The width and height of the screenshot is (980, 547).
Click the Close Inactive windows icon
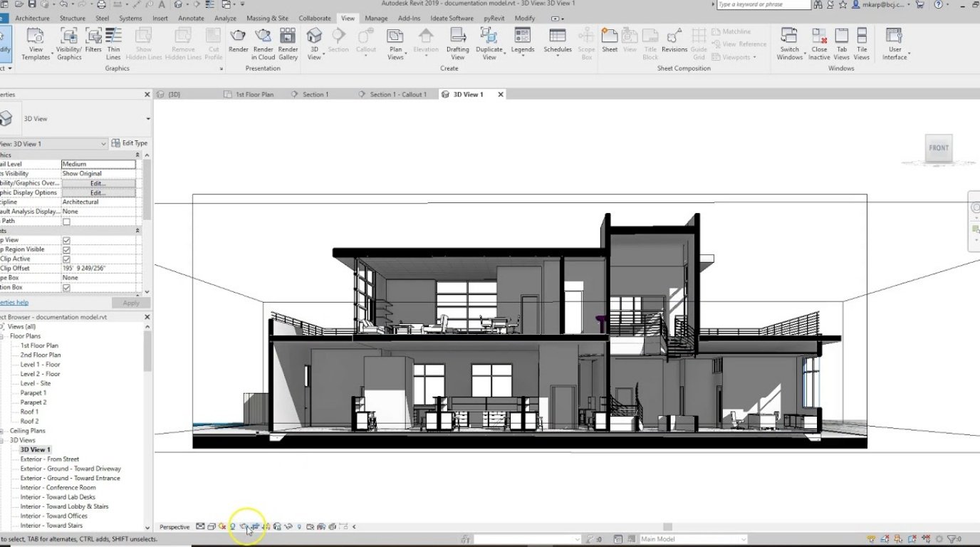819,36
